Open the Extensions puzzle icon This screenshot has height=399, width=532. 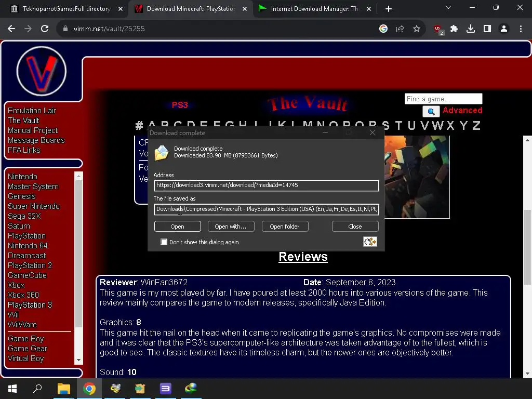tap(454, 29)
